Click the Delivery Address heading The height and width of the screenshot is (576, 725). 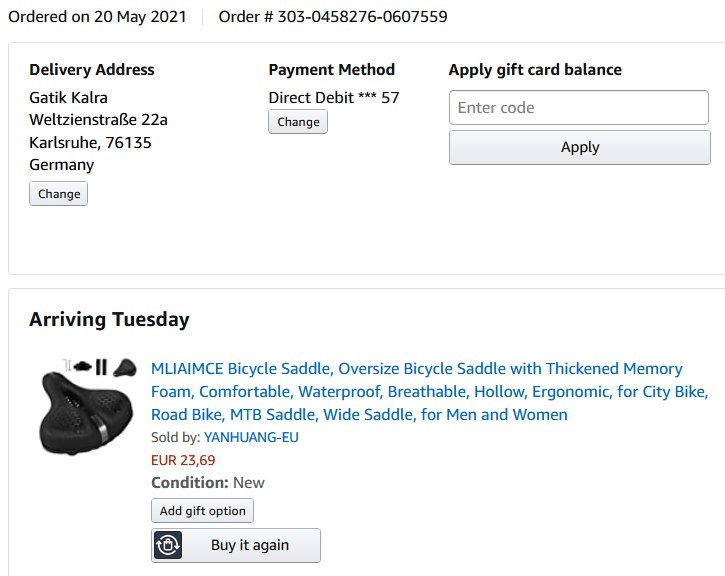pyautogui.click(x=92, y=70)
